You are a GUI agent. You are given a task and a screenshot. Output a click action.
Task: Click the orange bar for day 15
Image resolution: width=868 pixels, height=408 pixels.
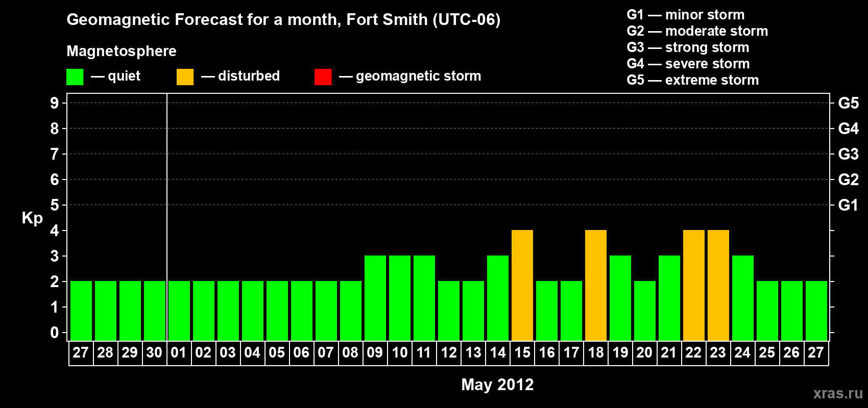(522, 285)
